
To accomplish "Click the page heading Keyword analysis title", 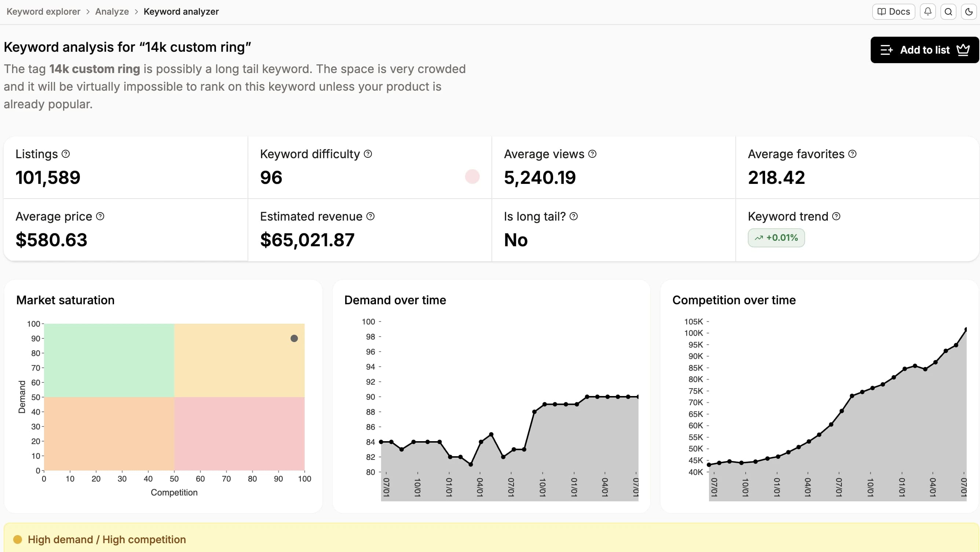I will tap(127, 47).
